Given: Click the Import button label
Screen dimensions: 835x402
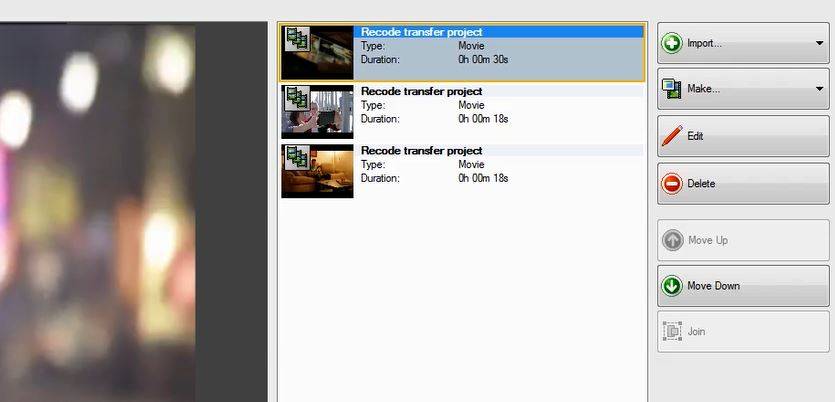Looking at the screenshot, I should click(705, 44).
